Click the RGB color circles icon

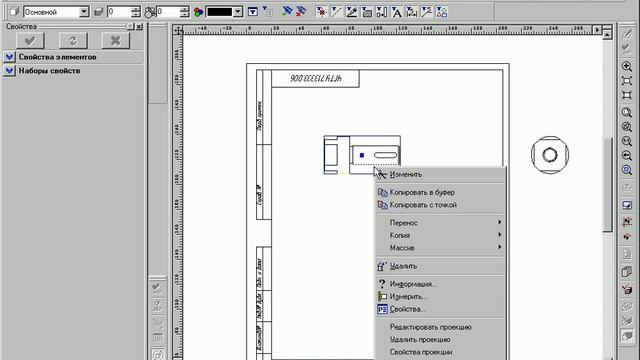coord(198,12)
